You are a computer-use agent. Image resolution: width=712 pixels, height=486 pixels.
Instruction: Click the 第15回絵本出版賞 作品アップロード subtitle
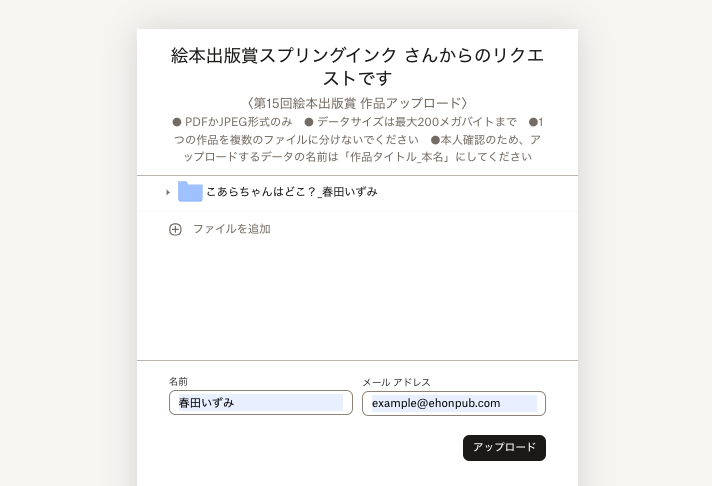(357, 103)
